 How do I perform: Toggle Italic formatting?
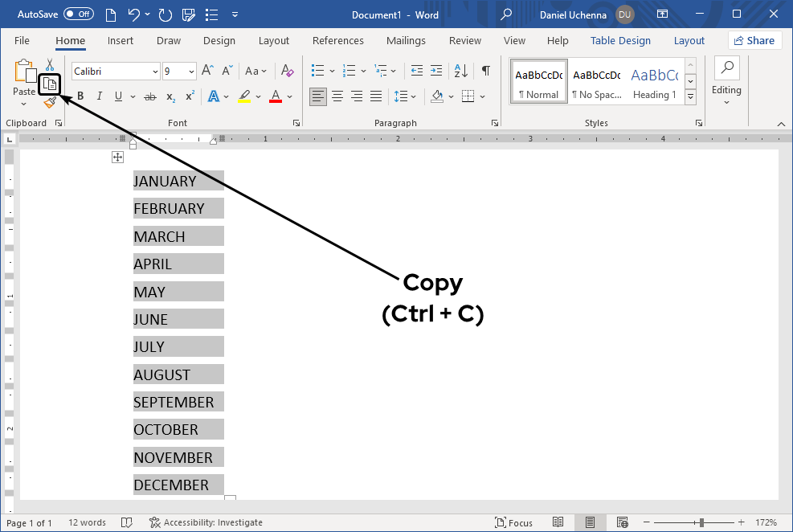click(99, 96)
